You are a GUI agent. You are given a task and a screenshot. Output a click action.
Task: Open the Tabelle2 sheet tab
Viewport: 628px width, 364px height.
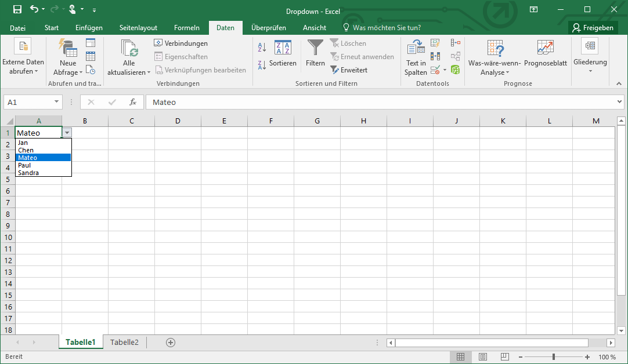[124, 342]
